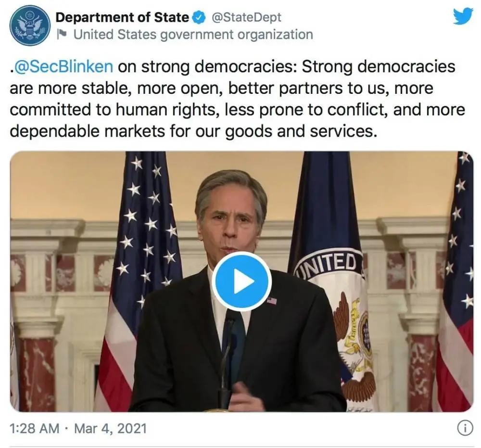Viewport: 481px width, 448px height.
Task: Open the Department of State seal avatar
Action: point(30,26)
